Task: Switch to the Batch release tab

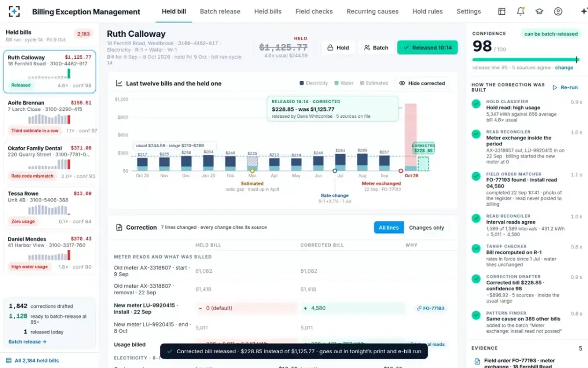Action: (220, 11)
